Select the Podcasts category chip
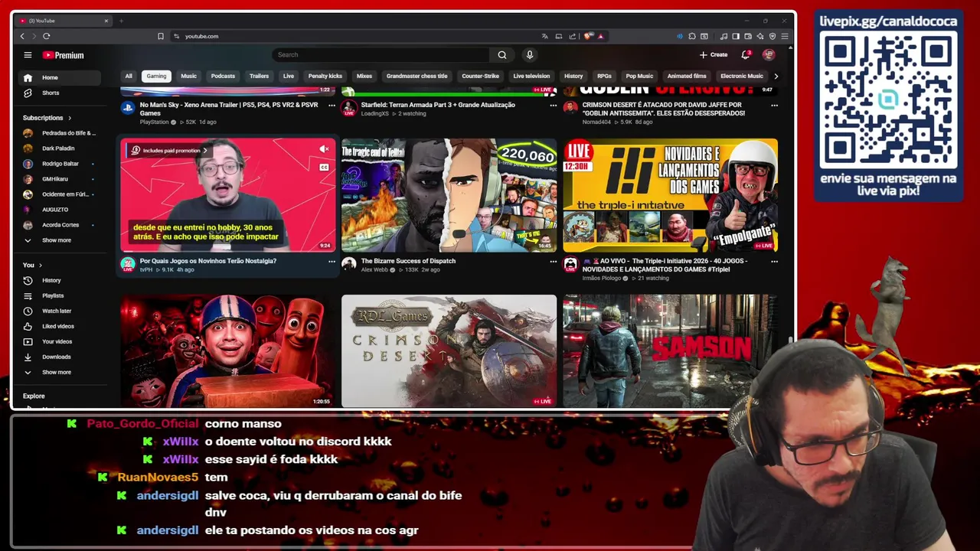980x551 pixels. [223, 76]
